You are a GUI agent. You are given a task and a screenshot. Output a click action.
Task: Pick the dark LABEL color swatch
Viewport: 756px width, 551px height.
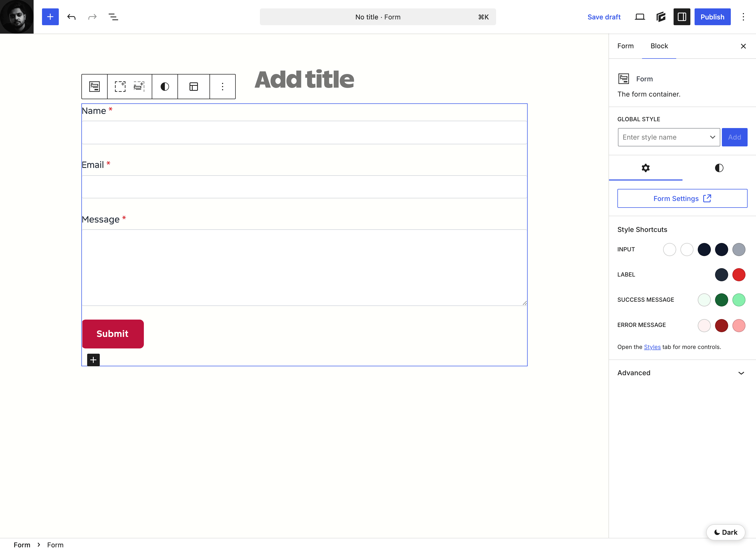click(721, 274)
